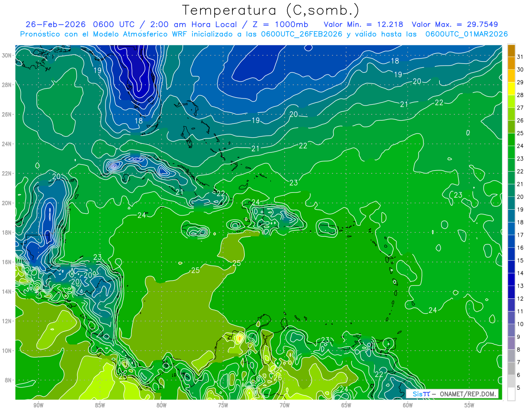The image size is (532, 411).
Task: Click the "80W" longitude axis label
Action: (x=161, y=405)
